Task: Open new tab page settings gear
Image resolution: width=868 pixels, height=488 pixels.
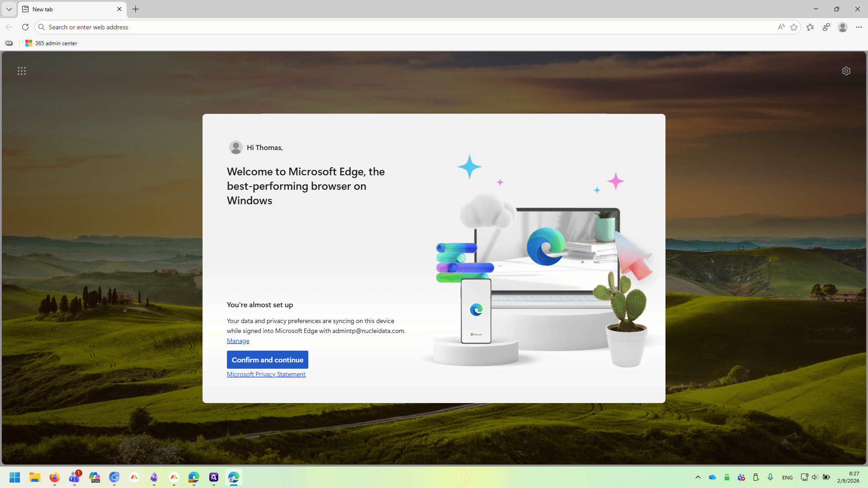Action: 846,71
